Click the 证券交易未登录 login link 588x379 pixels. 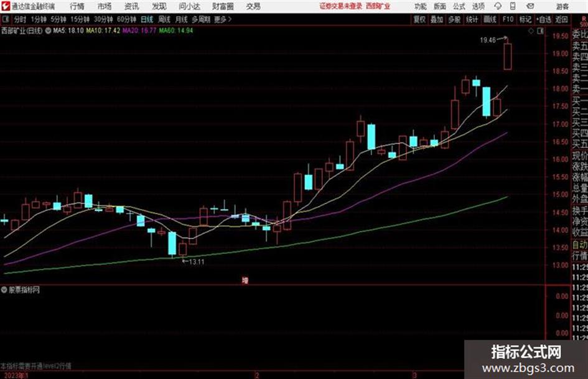click(x=340, y=6)
